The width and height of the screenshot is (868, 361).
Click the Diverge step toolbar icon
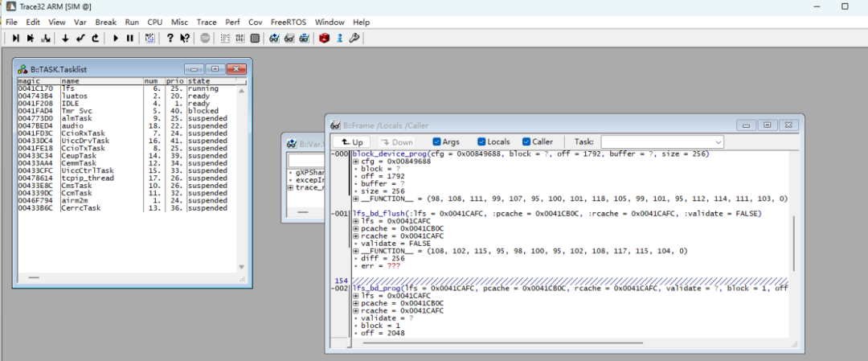(45, 39)
